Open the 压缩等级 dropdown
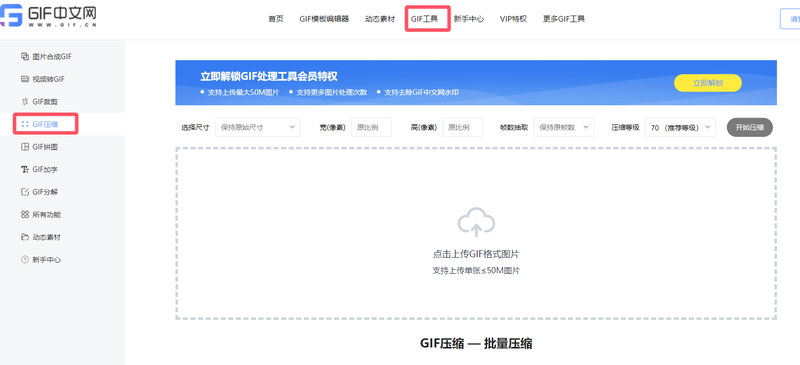 click(681, 127)
